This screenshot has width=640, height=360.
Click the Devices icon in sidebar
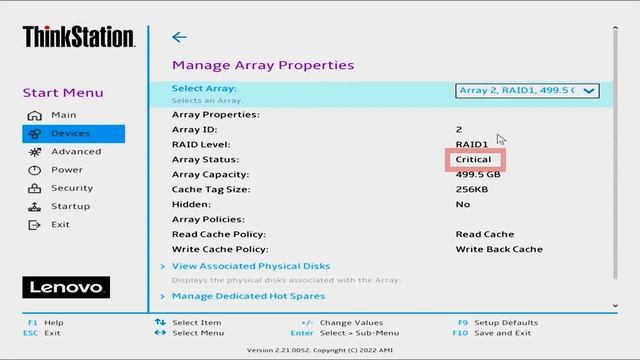point(35,133)
